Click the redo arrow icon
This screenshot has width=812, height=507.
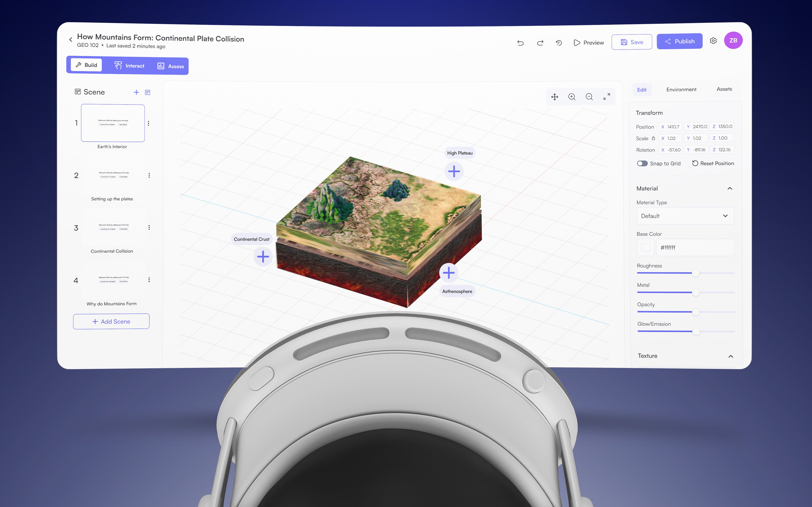pyautogui.click(x=540, y=43)
